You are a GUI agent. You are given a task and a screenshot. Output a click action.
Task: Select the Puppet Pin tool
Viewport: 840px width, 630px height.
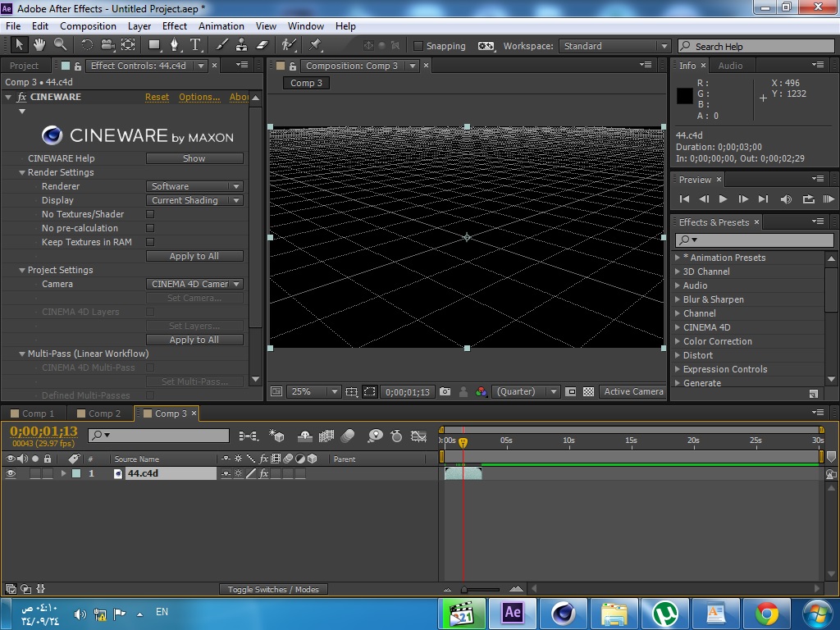coord(315,45)
